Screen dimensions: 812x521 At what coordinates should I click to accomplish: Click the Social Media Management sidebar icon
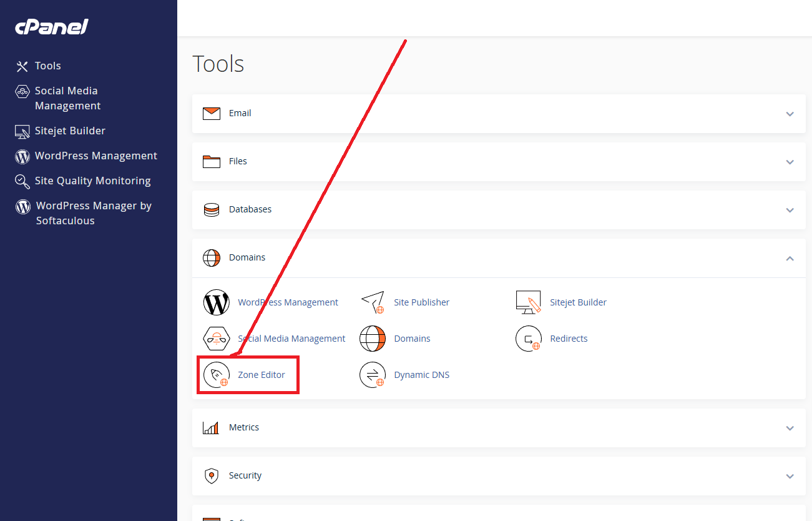click(22, 92)
